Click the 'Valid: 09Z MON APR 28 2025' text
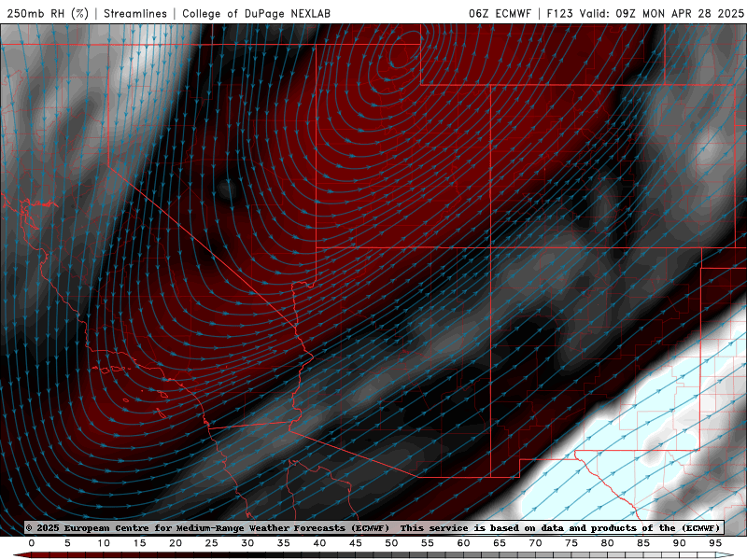 tap(662, 13)
